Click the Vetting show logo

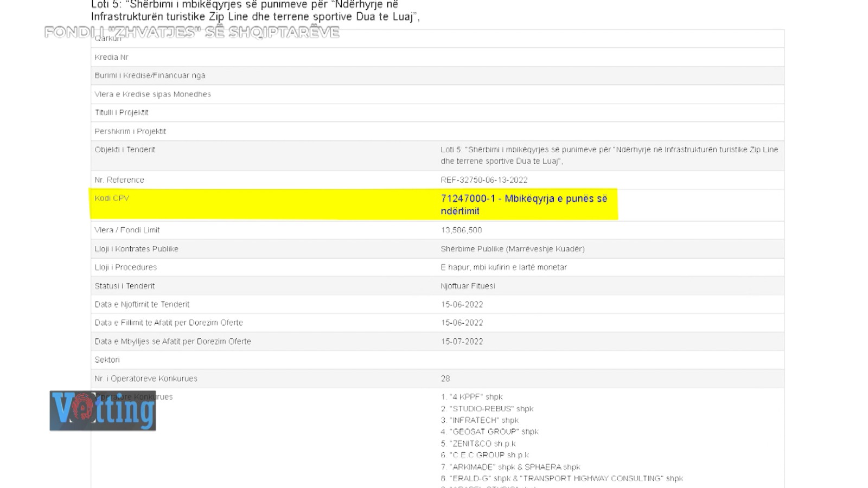coord(103,411)
